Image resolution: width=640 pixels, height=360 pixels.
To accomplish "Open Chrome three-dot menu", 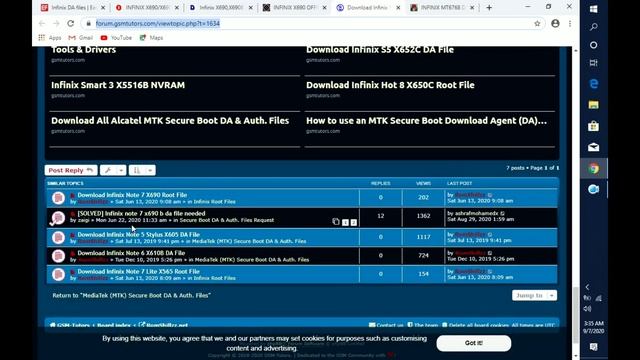I will pyautogui.click(x=570, y=24).
